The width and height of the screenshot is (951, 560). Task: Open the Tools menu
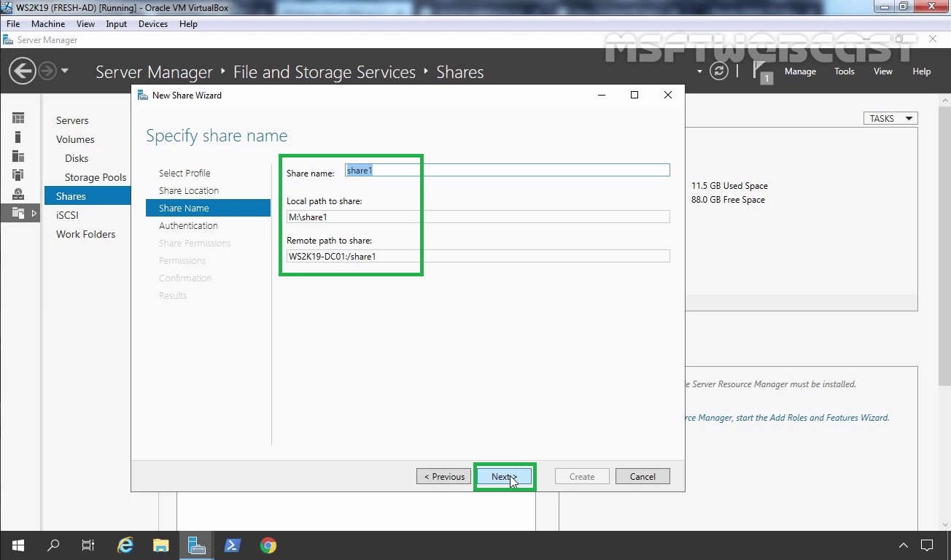(x=844, y=71)
